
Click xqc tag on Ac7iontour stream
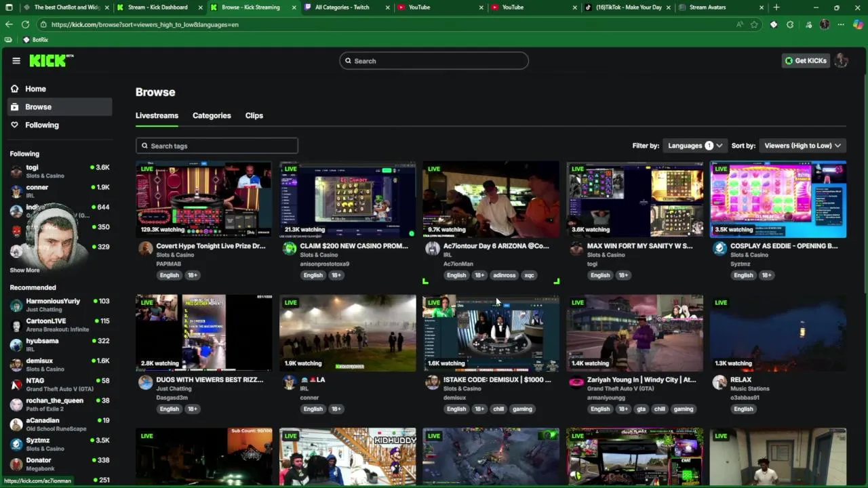click(x=529, y=275)
